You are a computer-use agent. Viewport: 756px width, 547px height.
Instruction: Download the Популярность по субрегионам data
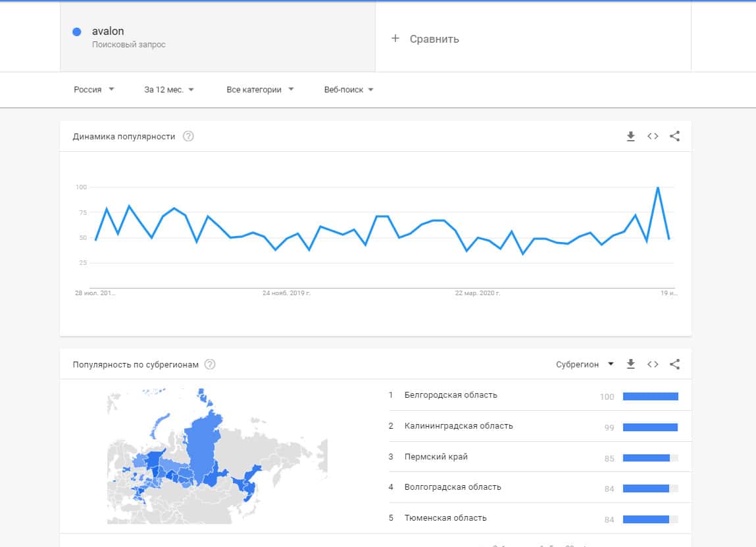[630, 364]
